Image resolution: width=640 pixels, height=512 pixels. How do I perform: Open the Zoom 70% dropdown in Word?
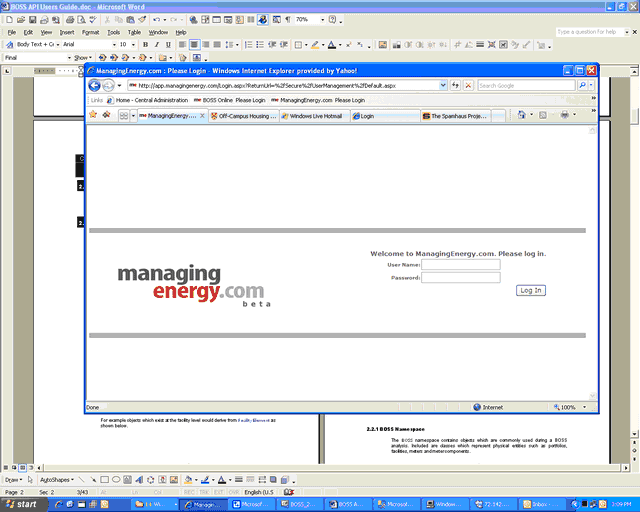click(322, 20)
